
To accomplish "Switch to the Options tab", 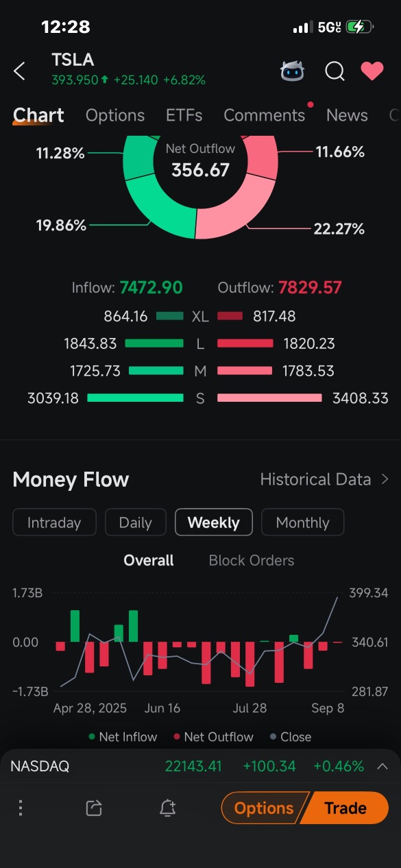I will 115,115.
